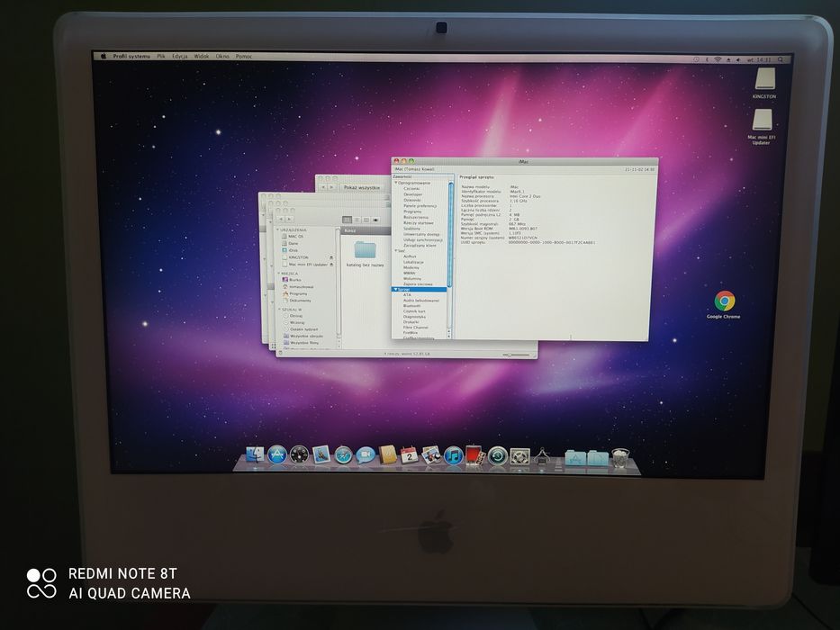Collapse URZĄDZENIA section in Finder sidebar
Viewport: 840px width, 630px height.
click(x=277, y=229)
